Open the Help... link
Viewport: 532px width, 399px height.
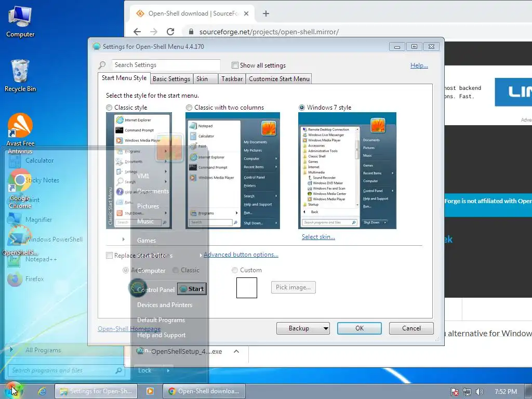tap(419, 65)
